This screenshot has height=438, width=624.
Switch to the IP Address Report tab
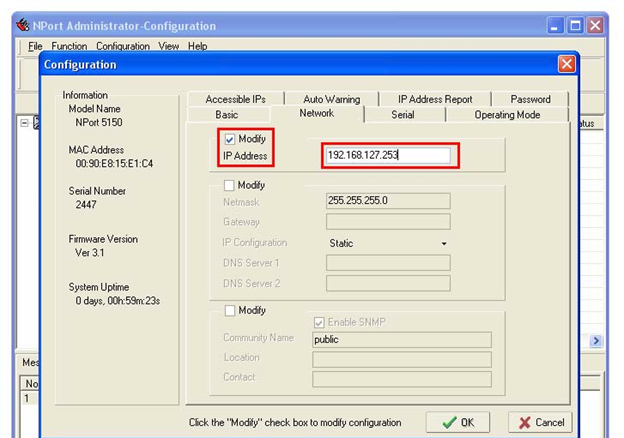435,99
